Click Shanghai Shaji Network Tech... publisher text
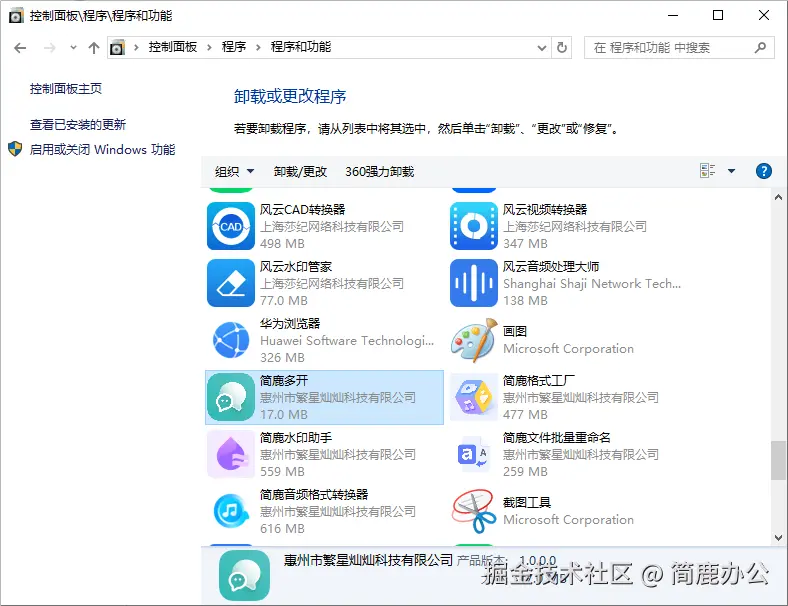Viewport: 788px width, 606px height. [x=592, y=283]
